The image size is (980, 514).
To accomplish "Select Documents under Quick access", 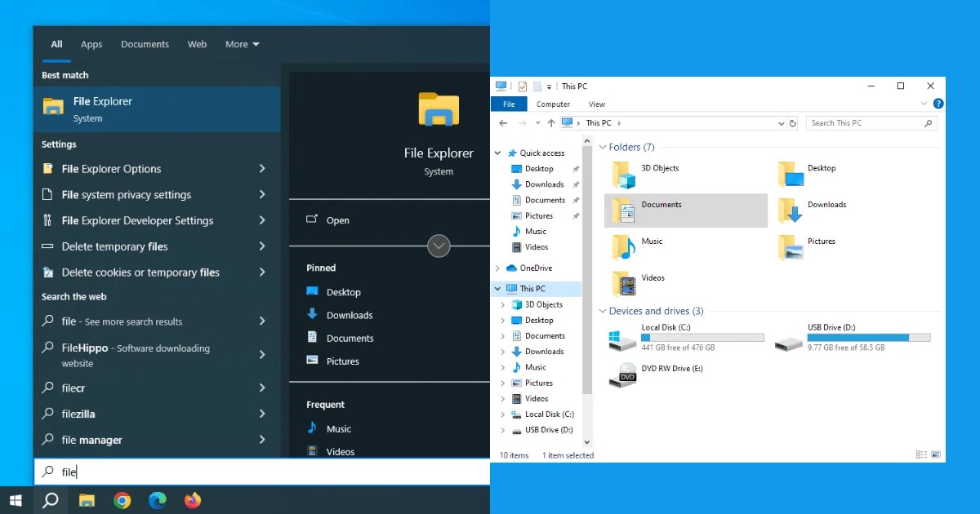I will pyautogui.click(x=545, y=200).
